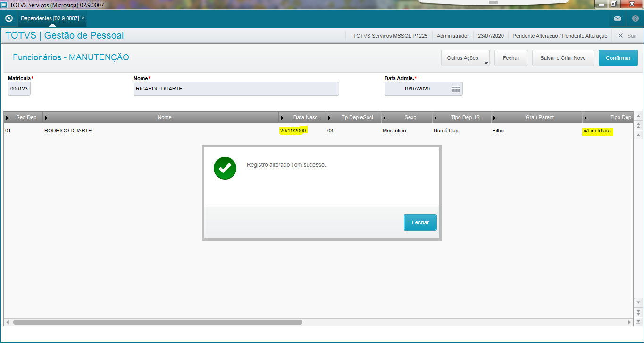Image resolution: width=644 pixels, height=343 pixels.
Task: Click Seq.Dep. column header
Action: click(23, 117)
